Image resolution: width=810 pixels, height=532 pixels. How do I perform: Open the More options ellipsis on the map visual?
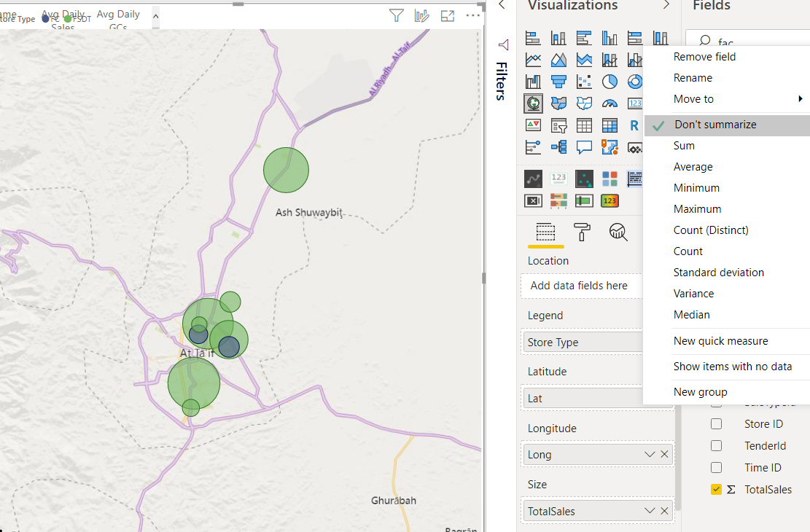[472, 15]
